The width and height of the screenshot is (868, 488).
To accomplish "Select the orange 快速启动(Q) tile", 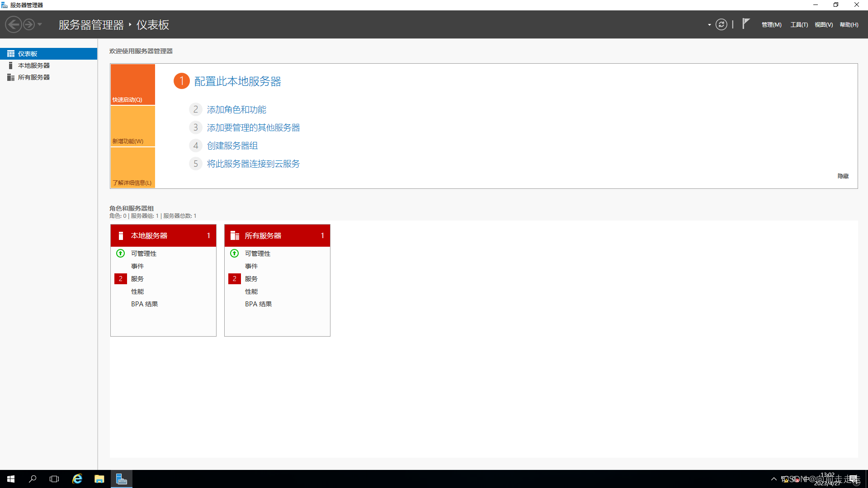I will [133, 84].
